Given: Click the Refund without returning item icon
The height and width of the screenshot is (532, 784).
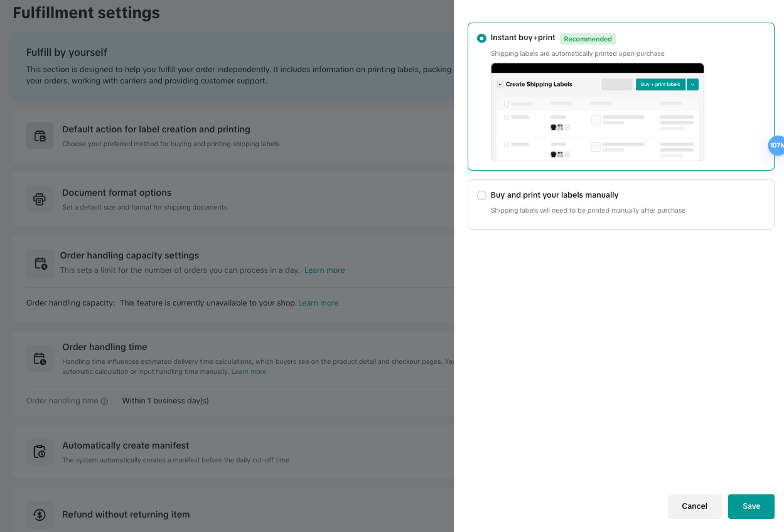Looking at the screenshot, I should tap(40, 515).
